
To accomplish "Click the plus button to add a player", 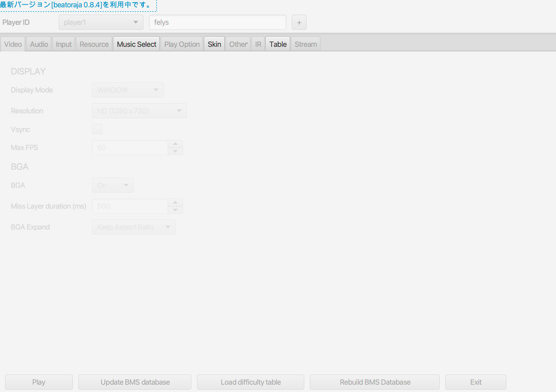I will [299, 23].
